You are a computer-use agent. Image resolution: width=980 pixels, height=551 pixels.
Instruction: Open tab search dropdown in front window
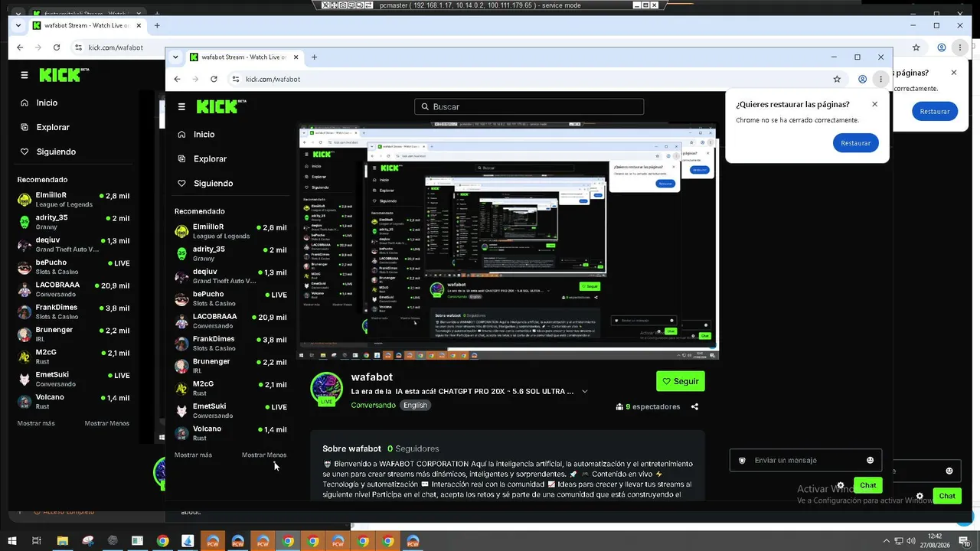(175, 57)
